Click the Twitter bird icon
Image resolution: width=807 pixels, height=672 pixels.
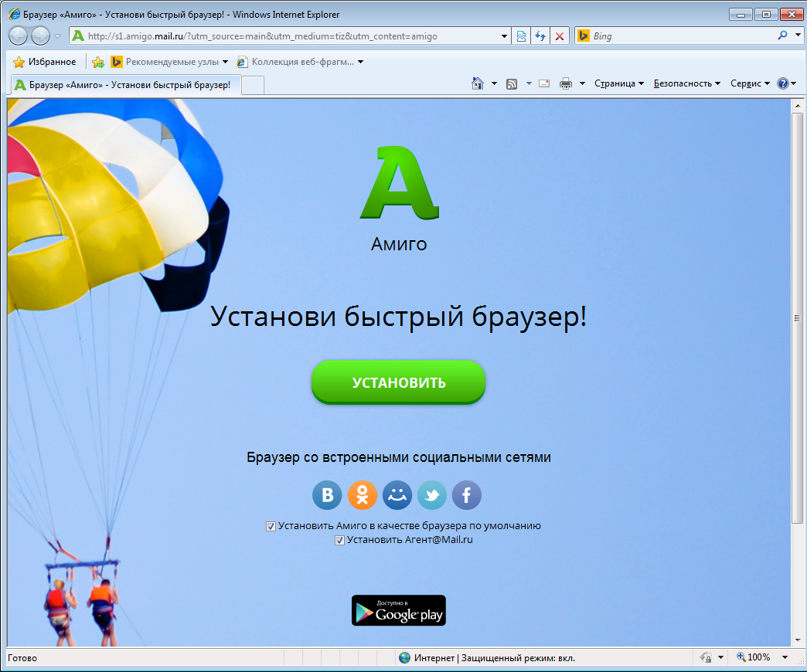click(x=432, y=495)
